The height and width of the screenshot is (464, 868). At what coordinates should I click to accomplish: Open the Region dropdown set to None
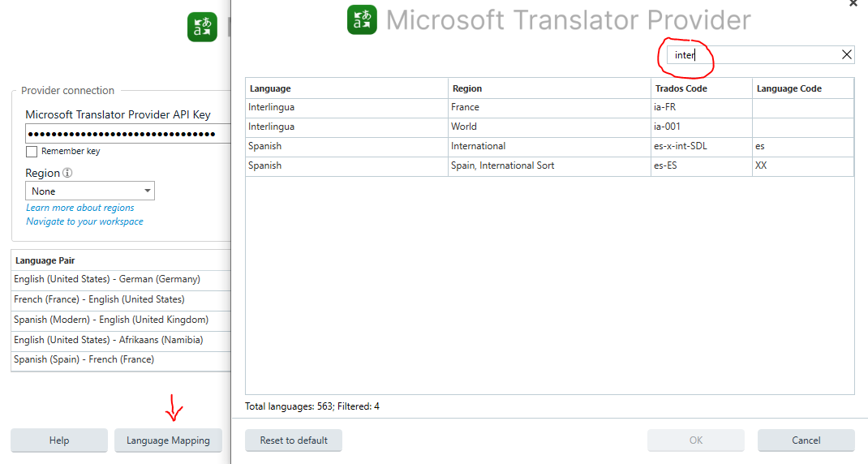pos(90,191)
